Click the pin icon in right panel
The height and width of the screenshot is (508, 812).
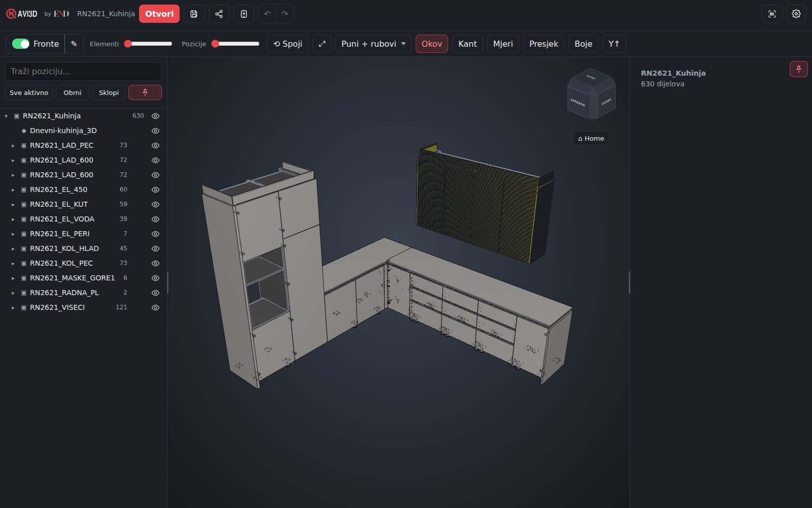point(798,69)
